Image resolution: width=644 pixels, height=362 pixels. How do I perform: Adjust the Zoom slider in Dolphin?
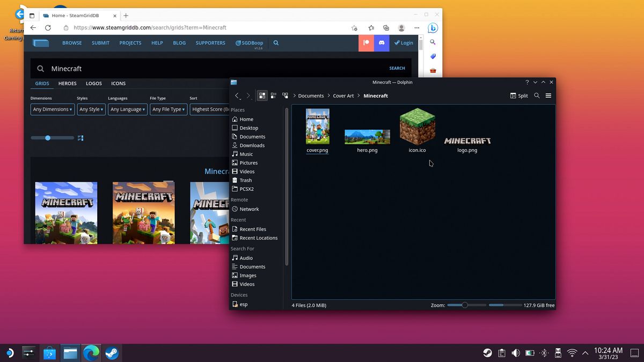(466, 305)
